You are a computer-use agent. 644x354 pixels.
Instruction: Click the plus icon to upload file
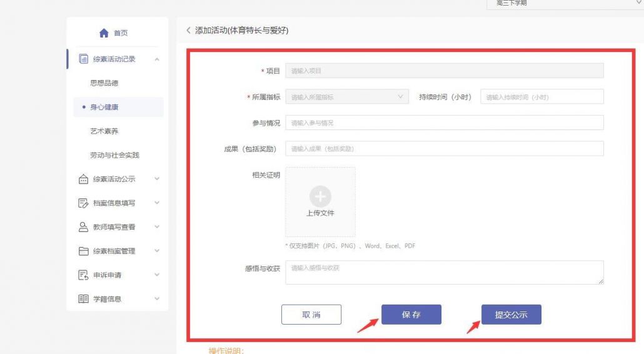coord(320,196)
